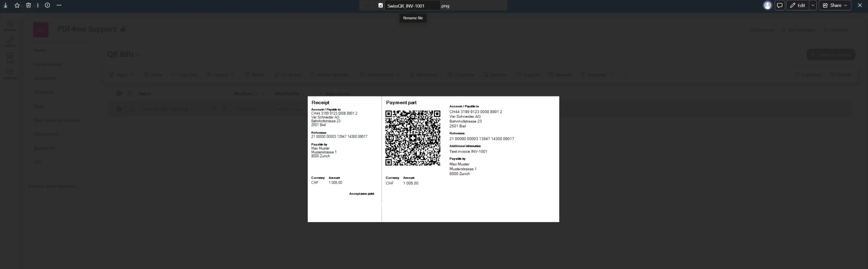
Task: Click the Swiss QR code in preview
Action: click(x=413, y=138)
